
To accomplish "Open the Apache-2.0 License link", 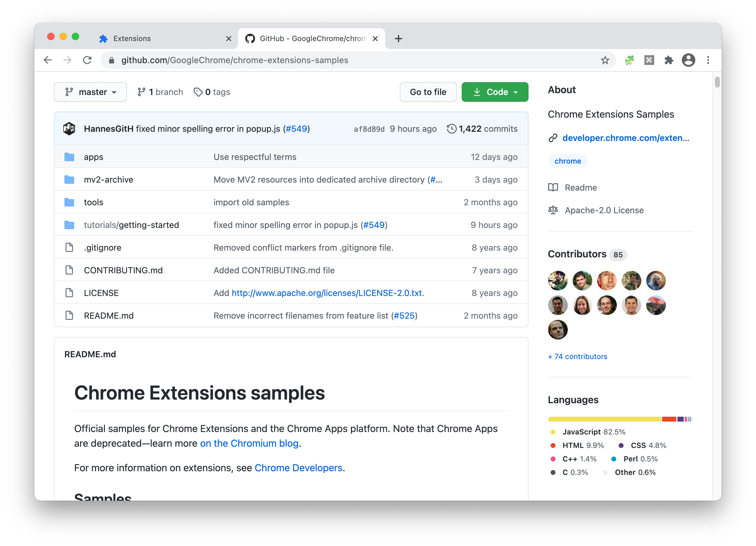I will click(x=604, y=210).
